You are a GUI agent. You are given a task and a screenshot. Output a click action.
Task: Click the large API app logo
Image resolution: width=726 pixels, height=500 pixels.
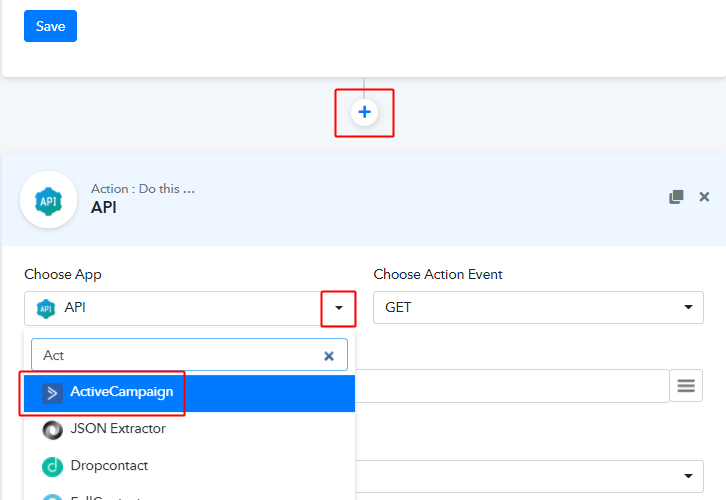(49, 200)
